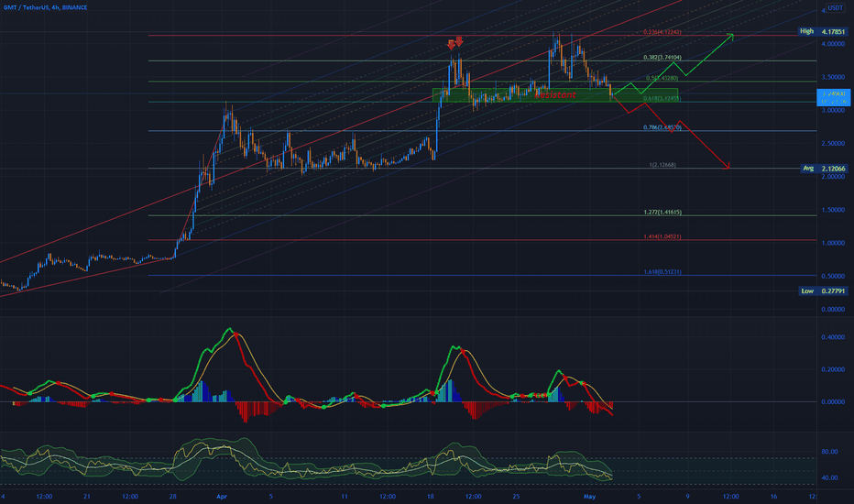Open the USDT currency selector
Viewport: 854px width, 504px height.
coord(835,7)
